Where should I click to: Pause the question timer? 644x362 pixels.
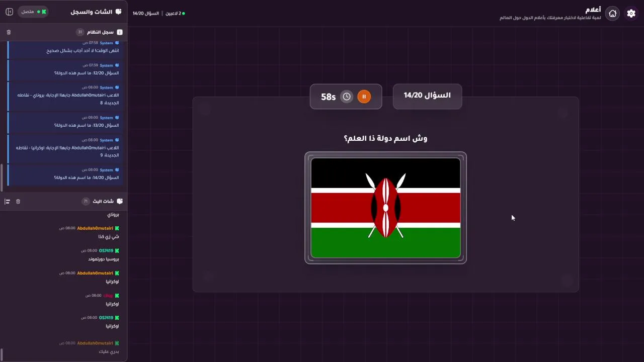pos(364,97)
